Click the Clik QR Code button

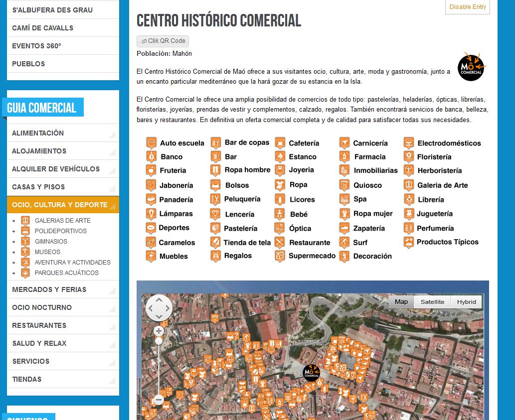click(x=163, y=41)
